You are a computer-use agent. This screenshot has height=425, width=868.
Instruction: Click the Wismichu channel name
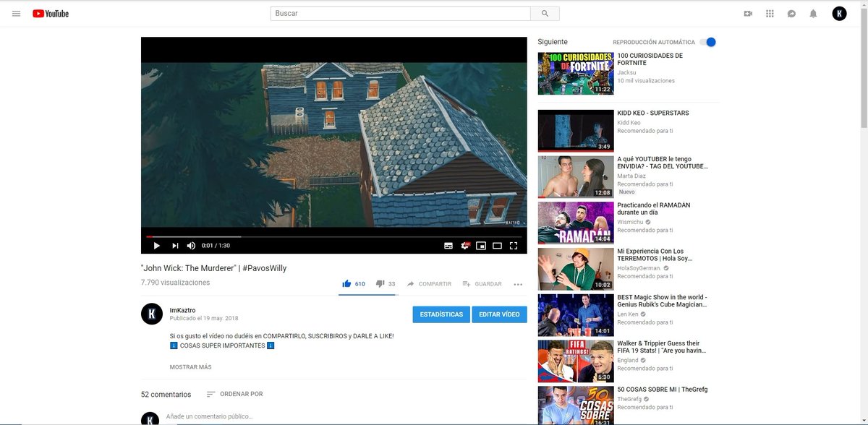(x=631, y=223)
